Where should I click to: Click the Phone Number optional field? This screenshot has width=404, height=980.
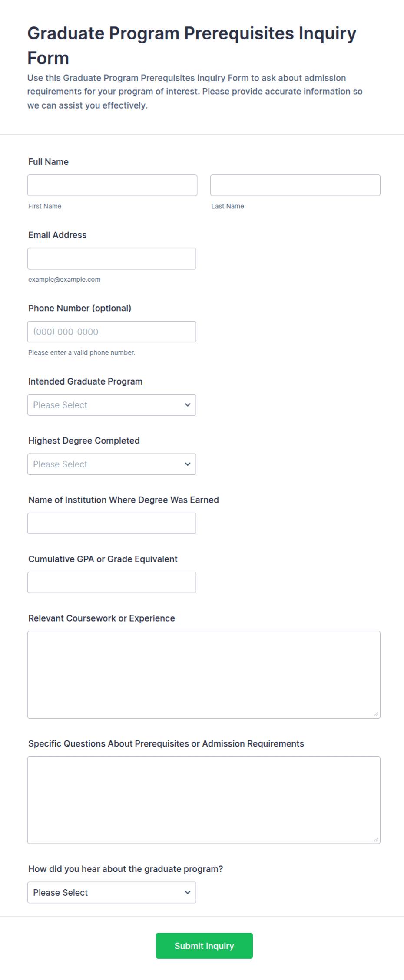[x=112, y=332]
